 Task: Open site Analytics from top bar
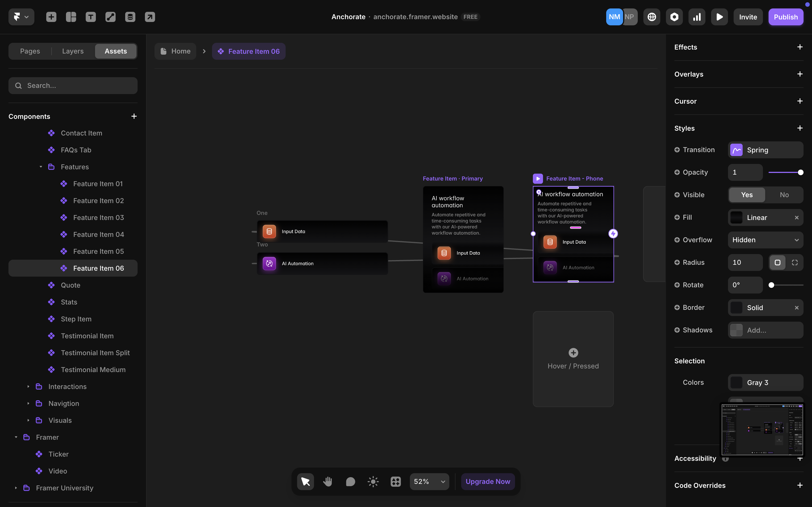point(697,17)
